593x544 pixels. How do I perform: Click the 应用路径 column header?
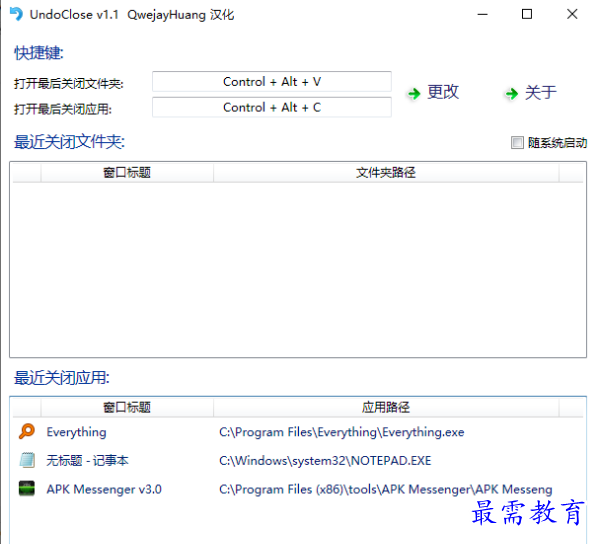[x=386, y=407]
